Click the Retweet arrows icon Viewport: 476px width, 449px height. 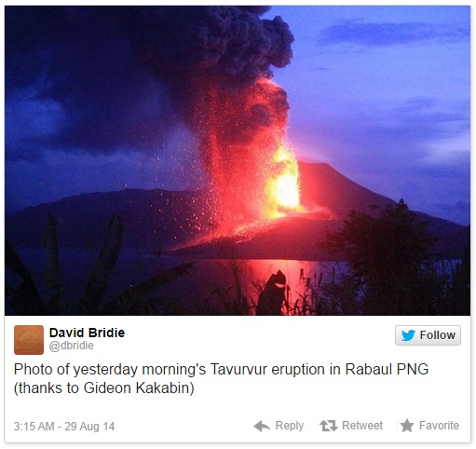point(329,426)
